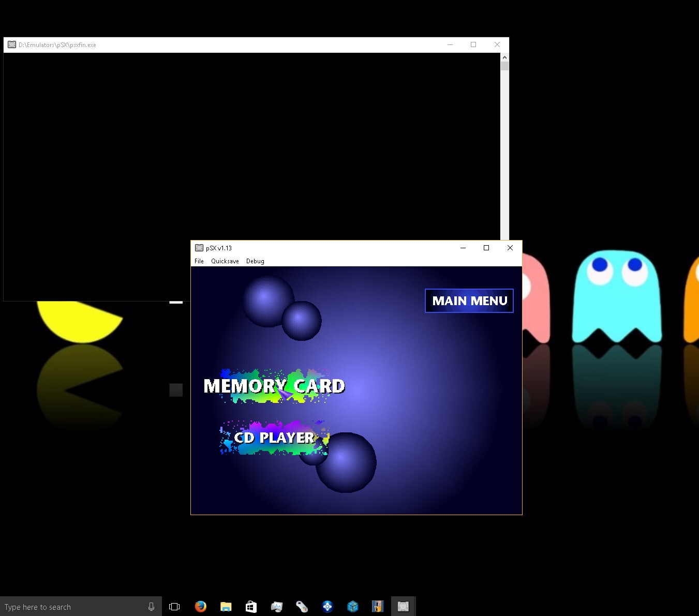Click the MAIN MENU label box
This screenshot has width=699, height=616.
[469, 301]
